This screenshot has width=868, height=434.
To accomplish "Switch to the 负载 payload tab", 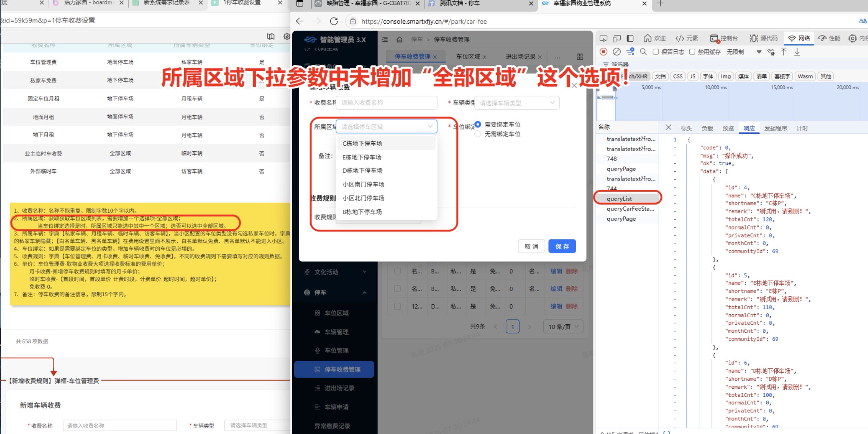I will (707, 128).
